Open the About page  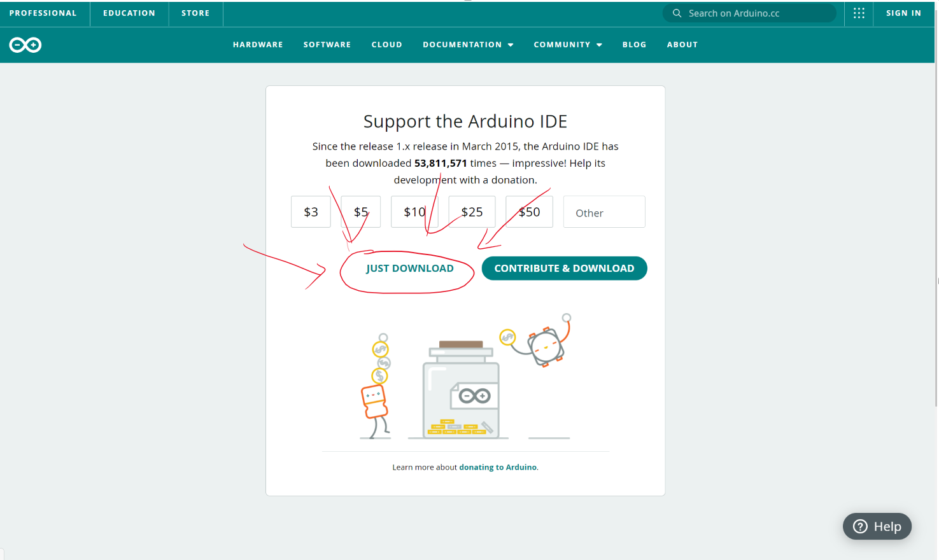coord(682,45)
